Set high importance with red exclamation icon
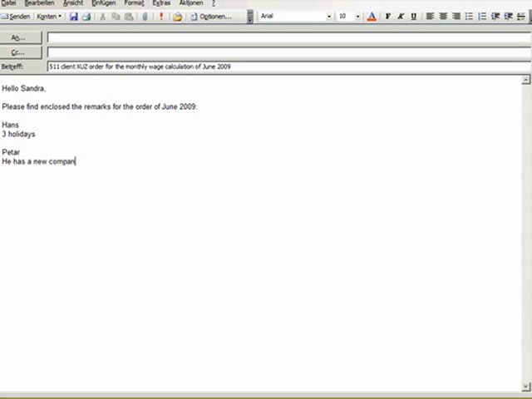This screenshot has height=399, width=532. (x=161, y=17)
